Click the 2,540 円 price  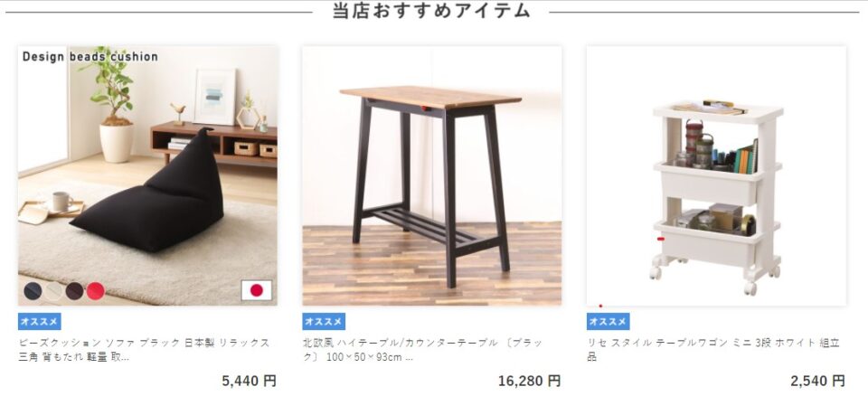(x=817, y=381)
